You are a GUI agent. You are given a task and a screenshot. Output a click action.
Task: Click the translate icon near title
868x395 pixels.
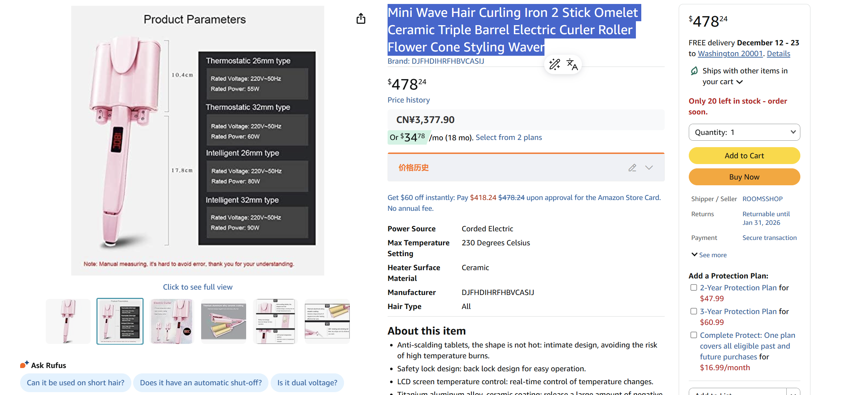[572, 65]
